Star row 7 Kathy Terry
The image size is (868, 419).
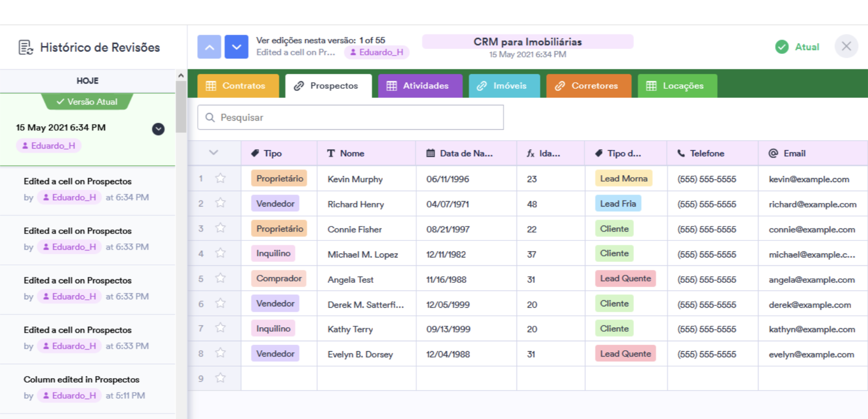coord(220,328)
